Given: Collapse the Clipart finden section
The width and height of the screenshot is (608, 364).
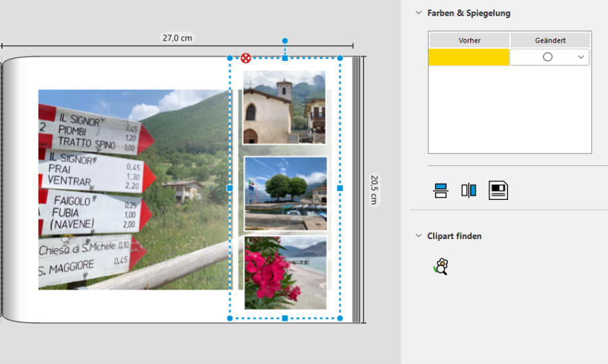Looking at the screenshot, I should (x=418, y=236).
